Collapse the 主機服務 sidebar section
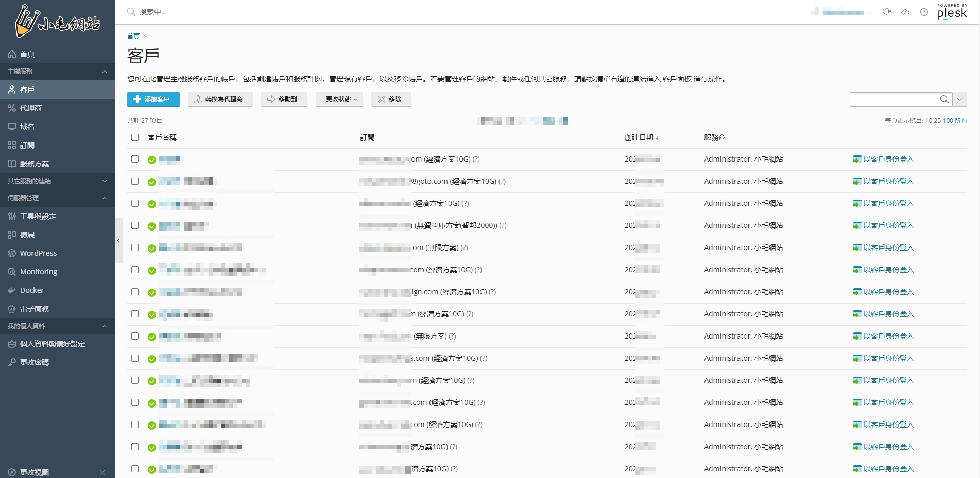Screen dimensions: 980x478 coord(105,72)
